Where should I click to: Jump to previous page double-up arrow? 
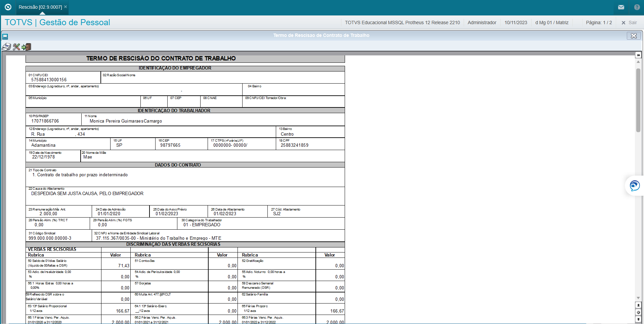pos(638,305)
